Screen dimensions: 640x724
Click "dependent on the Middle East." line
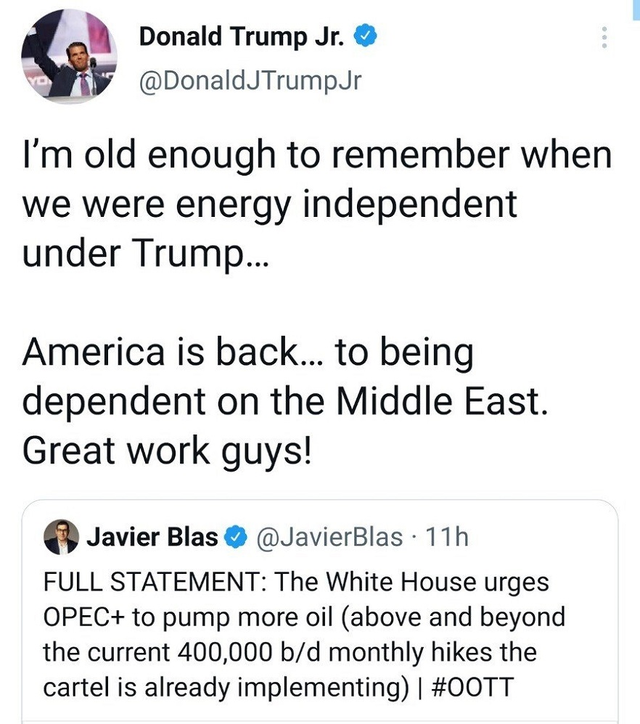tap(285, 401)
